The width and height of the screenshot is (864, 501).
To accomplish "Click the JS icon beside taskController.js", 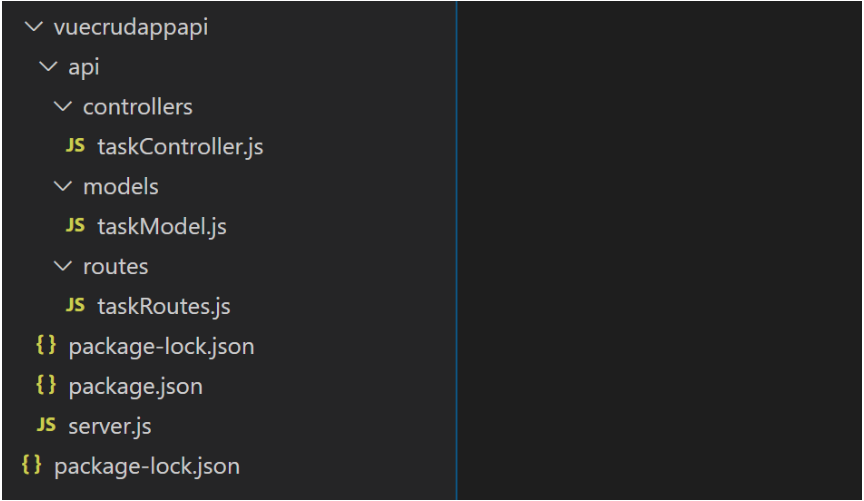I will coord(75,146).
